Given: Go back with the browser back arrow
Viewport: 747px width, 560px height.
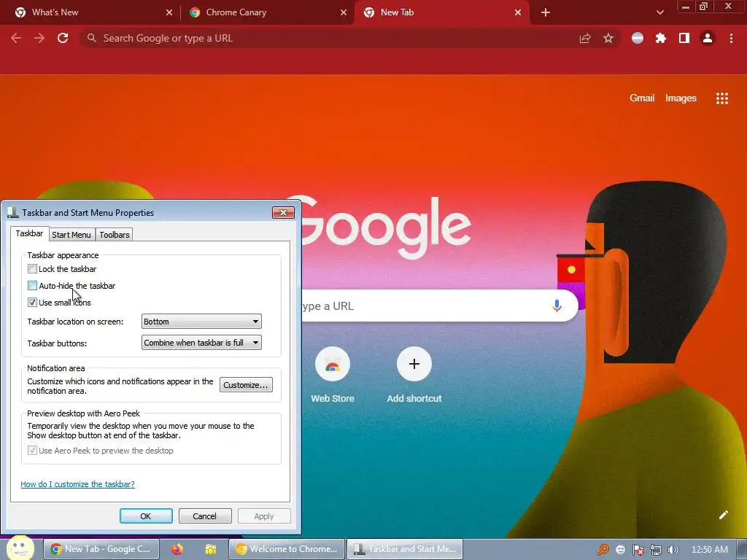Looking at the screenshot, I should coord(16,38).
